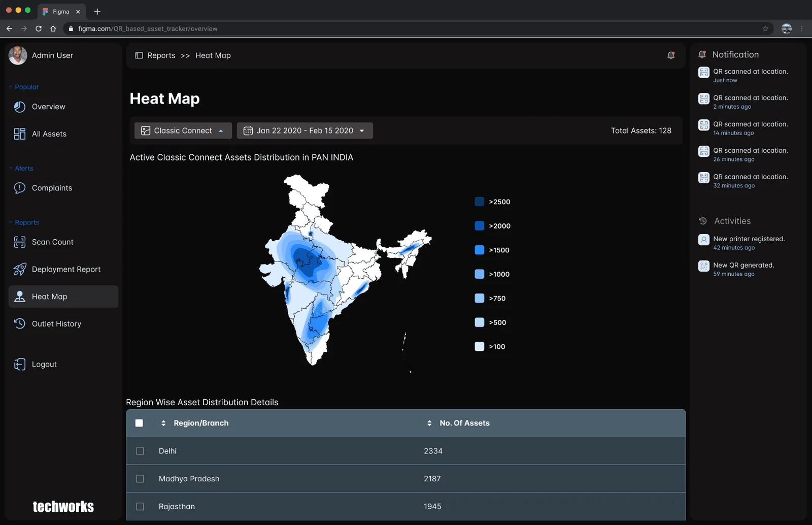This screenshot has width=812, height=525.
Task: Close the Figma browser tab
Action: (x=78, y=11)
